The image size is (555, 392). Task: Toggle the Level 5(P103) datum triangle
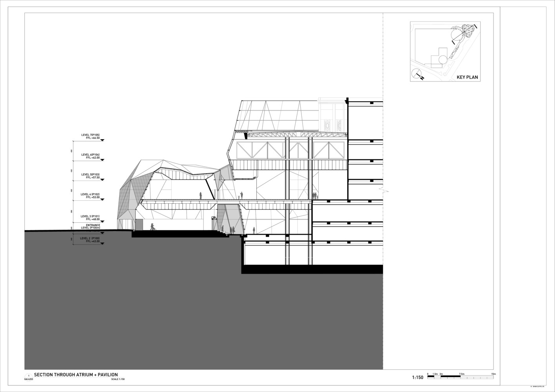coord(103,180)
